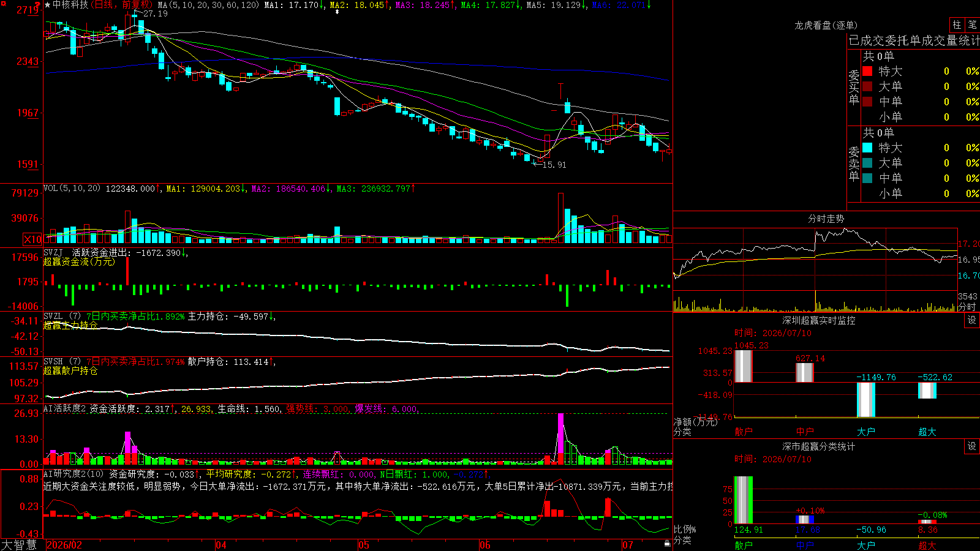This screenshot has width=980, height=551.
Task: Click the teal 中单 sell-order swatch
Action: tap(867, 178)
